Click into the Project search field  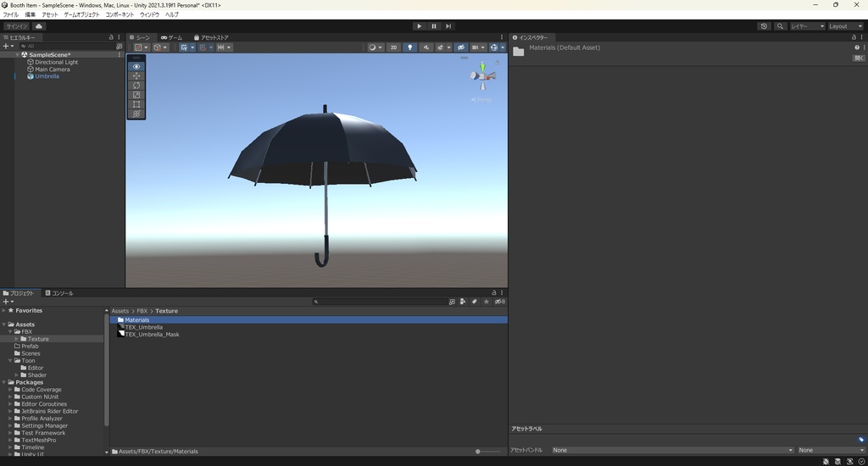point(380,302)
